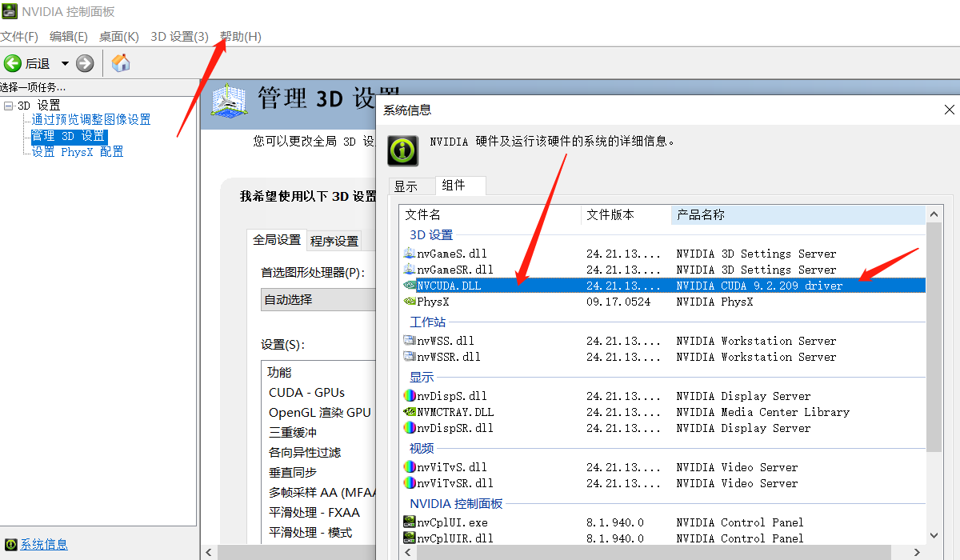Screen dimensions: 960x560
Task: Open the Home icon in toolbar
Action: coord(121,63)
